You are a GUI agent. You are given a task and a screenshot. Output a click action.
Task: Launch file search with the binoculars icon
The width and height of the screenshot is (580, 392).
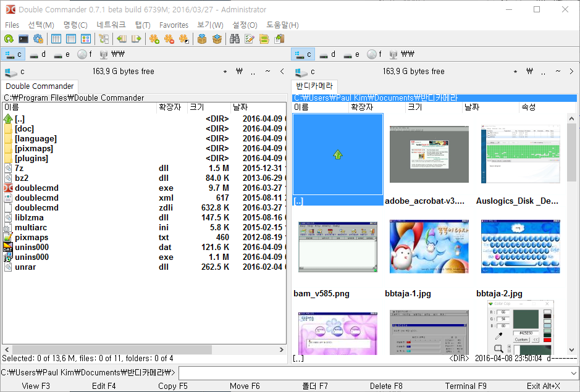pyautogui.click(x=235, y=39)
